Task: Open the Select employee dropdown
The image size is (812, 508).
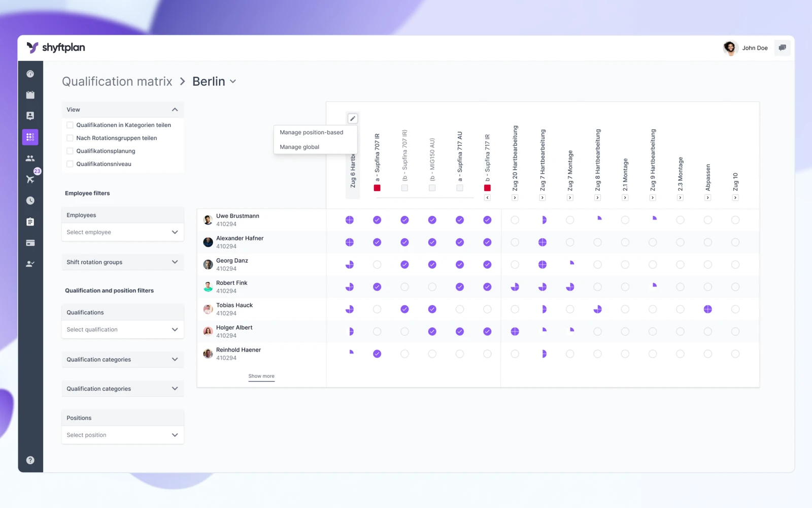Action: pos(122,232)
